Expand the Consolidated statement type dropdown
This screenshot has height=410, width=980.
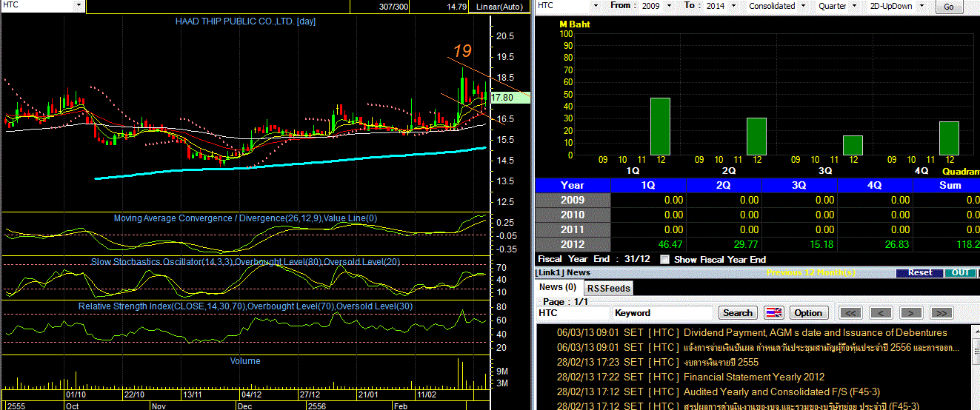click(x=804, y=5)
